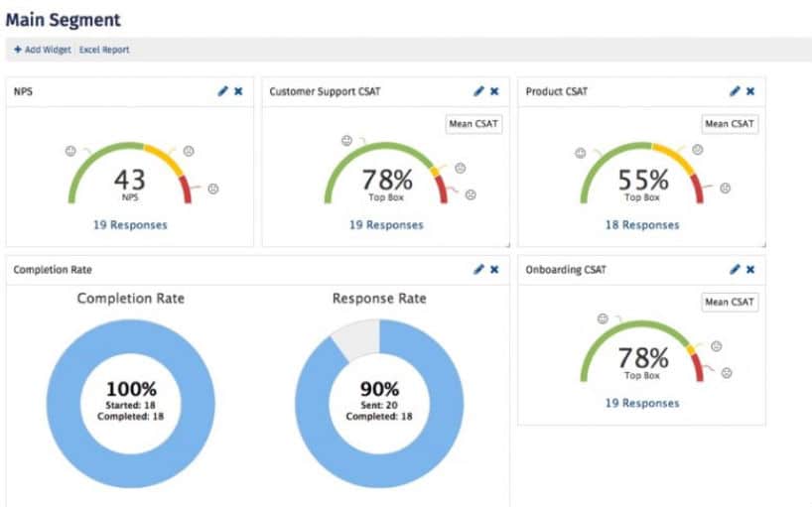Edit the Onboarding CSAT widget
The height and width of the screenshot is (507, 812).
coord(735,270)
